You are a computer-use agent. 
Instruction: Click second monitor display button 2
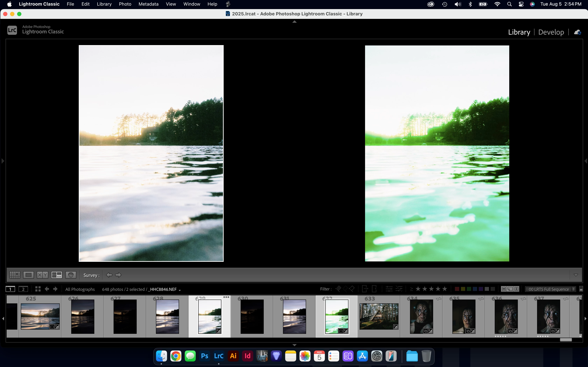pyautogui.click(x=23, y=289)
